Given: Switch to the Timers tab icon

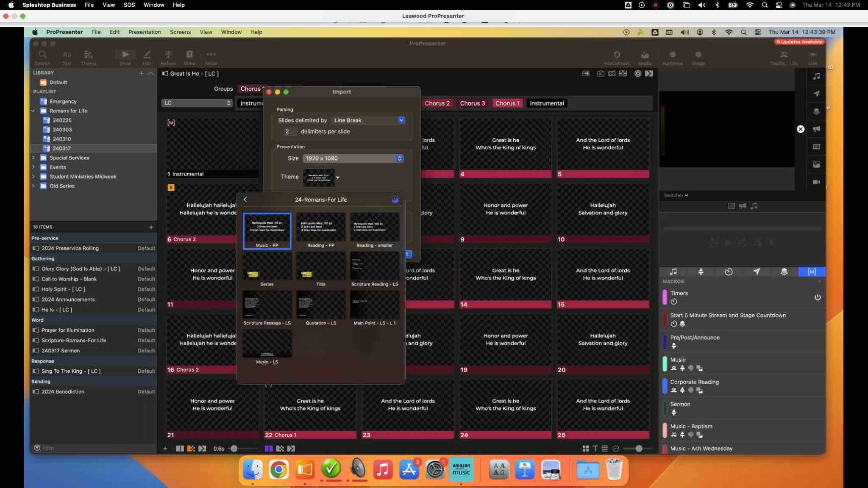Looking at the screenshot, I should pyautogui.click(x=728, y=272).
